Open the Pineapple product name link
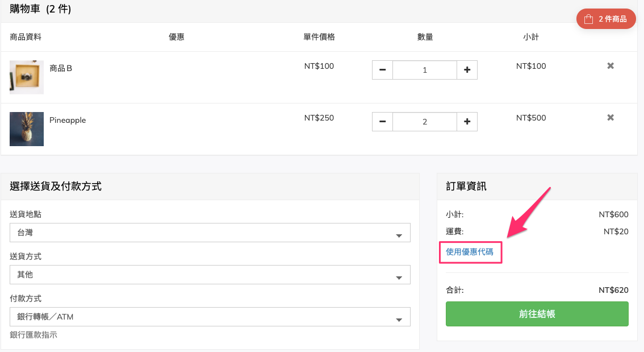This screenshot has height=352, width=644. coord(68,120)
